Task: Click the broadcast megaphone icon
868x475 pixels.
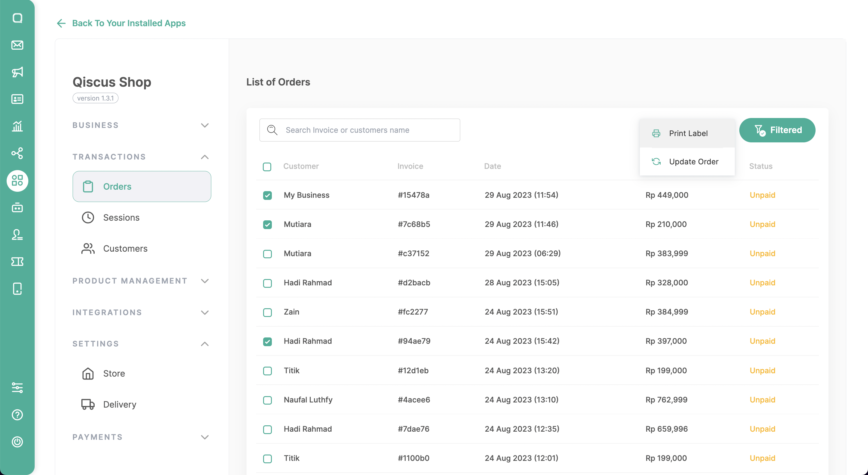Action: click(x=17, y=72)
